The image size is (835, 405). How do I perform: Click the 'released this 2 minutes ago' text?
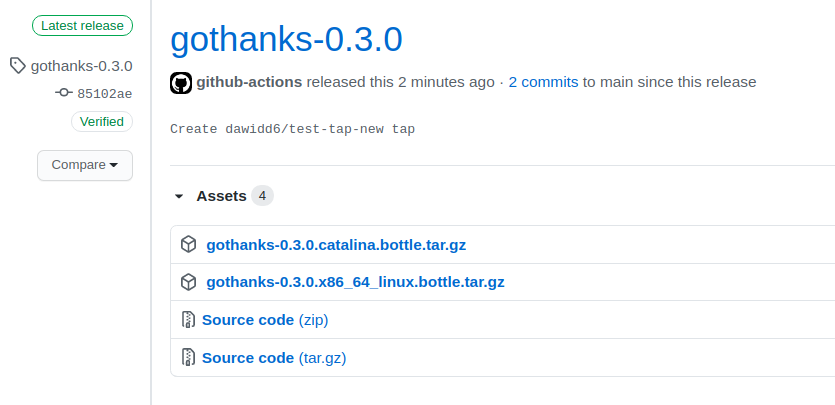(400, 82)
